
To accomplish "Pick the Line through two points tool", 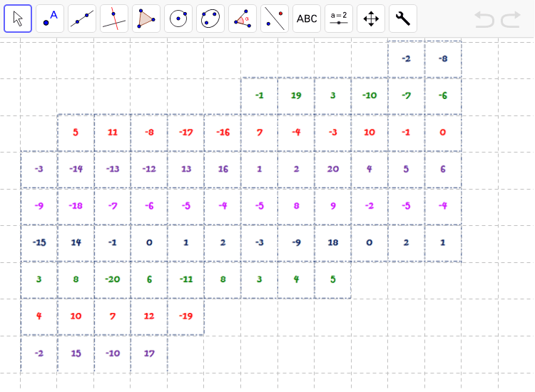I will [82, 19].
